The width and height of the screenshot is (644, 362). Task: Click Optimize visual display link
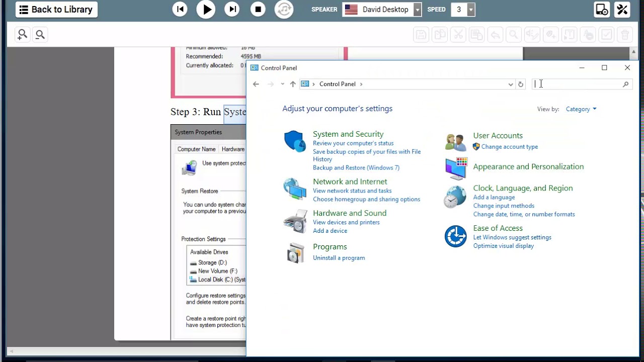coord(504,246)
